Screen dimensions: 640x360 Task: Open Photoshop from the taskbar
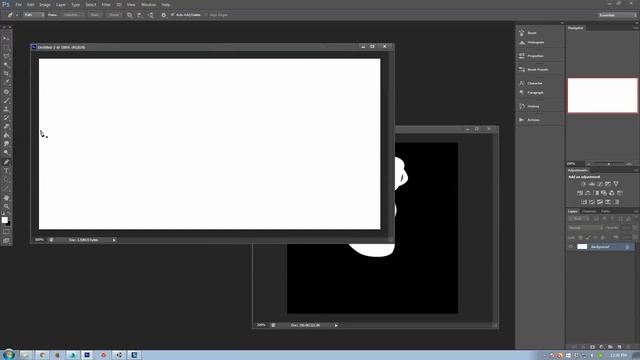pyautogui.click(x=87, y=355)
